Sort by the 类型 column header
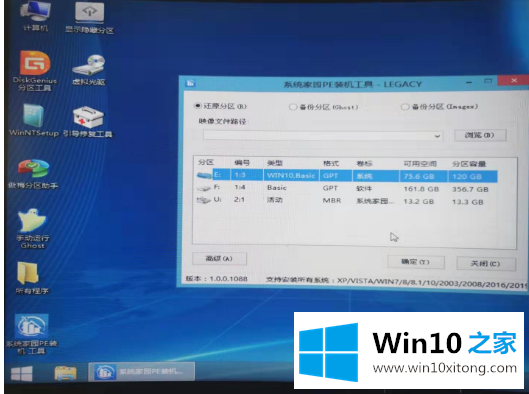Image resolution: width=529 pixels, height=394 pixels. [275, 163]
